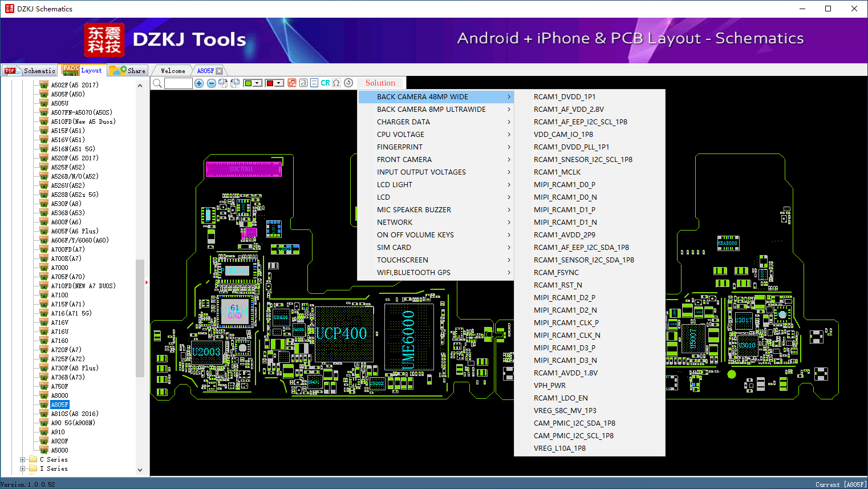This screenshot has width=868, height=489.
Task: Switch to the PADS Layout tab
Action: click(83, 70)
